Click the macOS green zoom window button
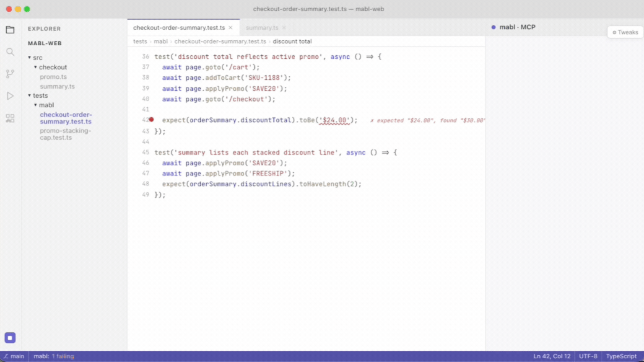 [x=27, y=9]
